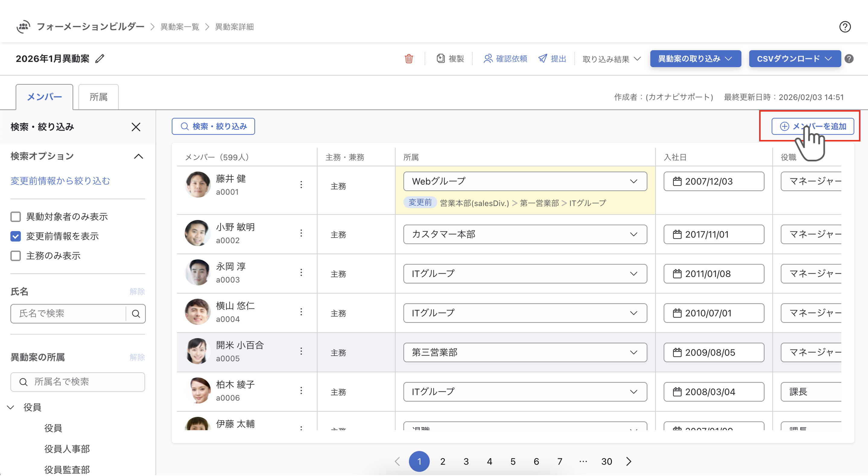The height and width of the screenshot is (476, 868).
Task: Uncheck 変更前情報を表示 checkbox
Action: tap(15, 236)
